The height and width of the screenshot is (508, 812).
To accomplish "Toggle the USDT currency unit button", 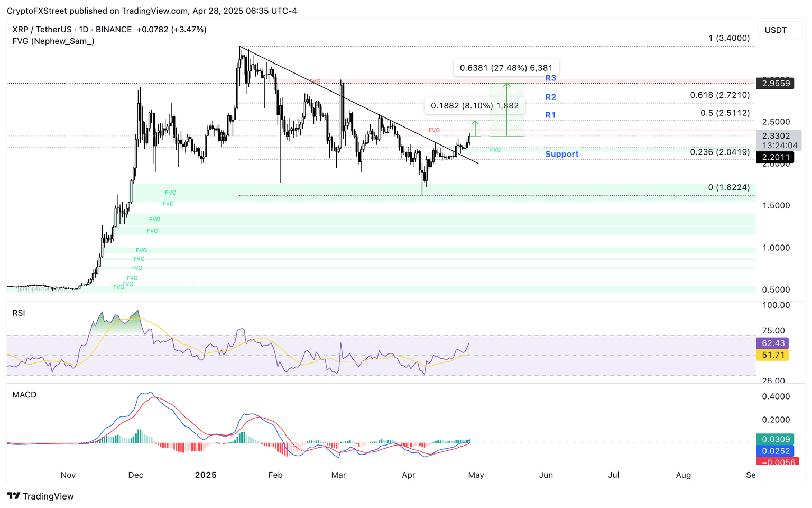I will pos(780,30).
